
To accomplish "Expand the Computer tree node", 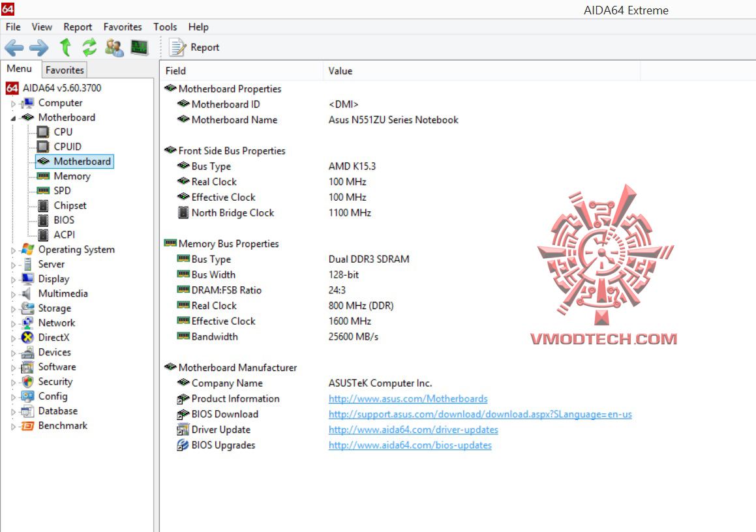I will (x=13, y=104).
